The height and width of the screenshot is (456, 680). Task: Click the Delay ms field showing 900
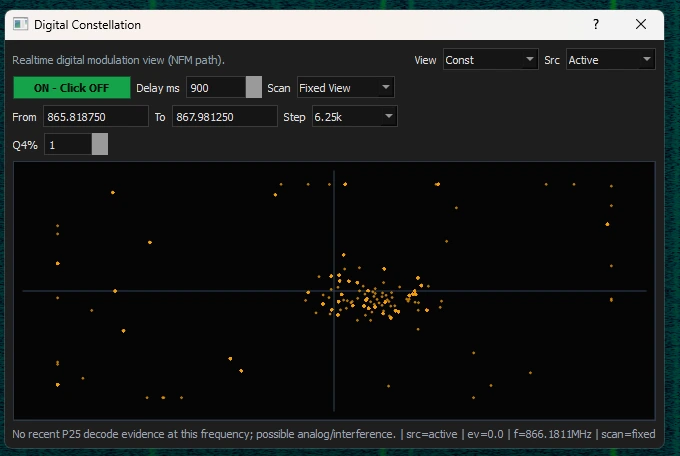pyautogui.click(x=216, y=88)
